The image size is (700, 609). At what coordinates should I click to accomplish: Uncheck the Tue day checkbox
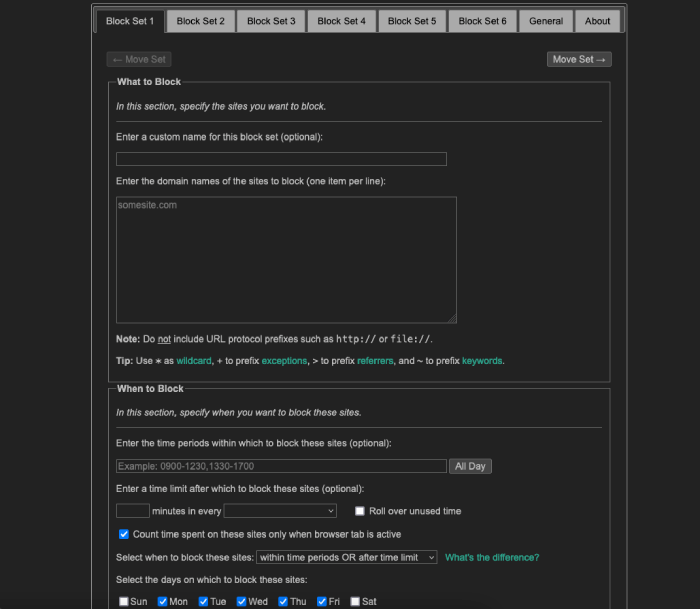pos(203,601)
